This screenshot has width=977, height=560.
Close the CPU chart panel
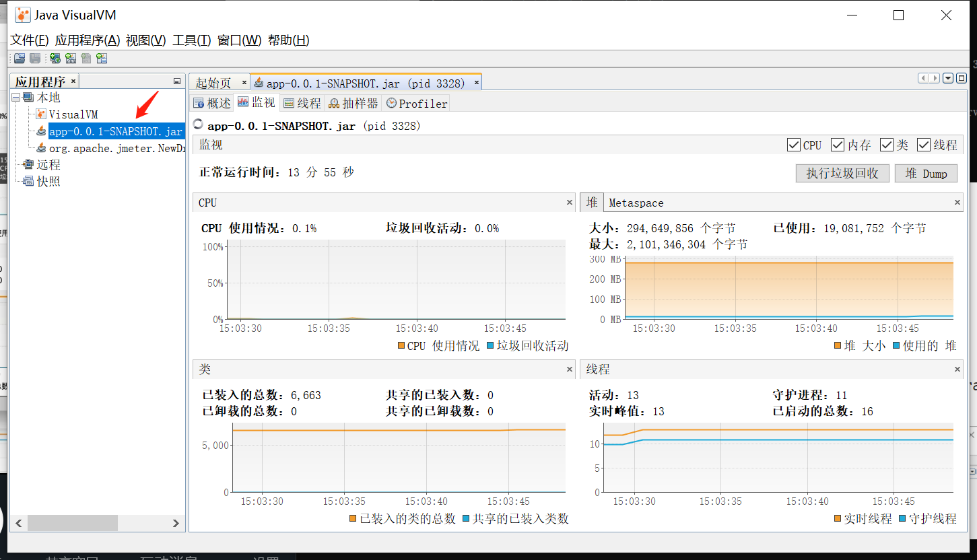[570, 202]
